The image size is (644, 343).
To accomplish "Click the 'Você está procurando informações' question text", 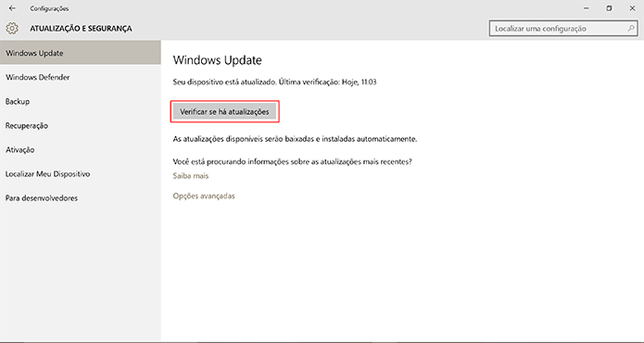I will tap(293, 162).
